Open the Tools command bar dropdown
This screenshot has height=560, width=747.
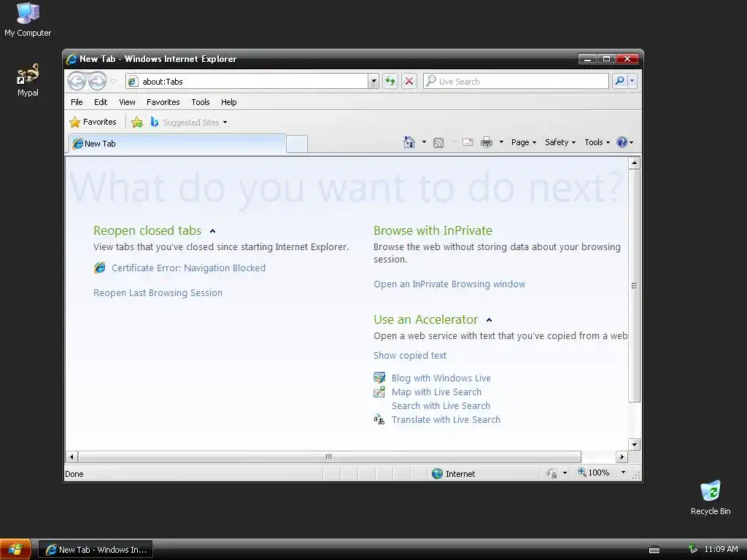click(x=597, y=142)
